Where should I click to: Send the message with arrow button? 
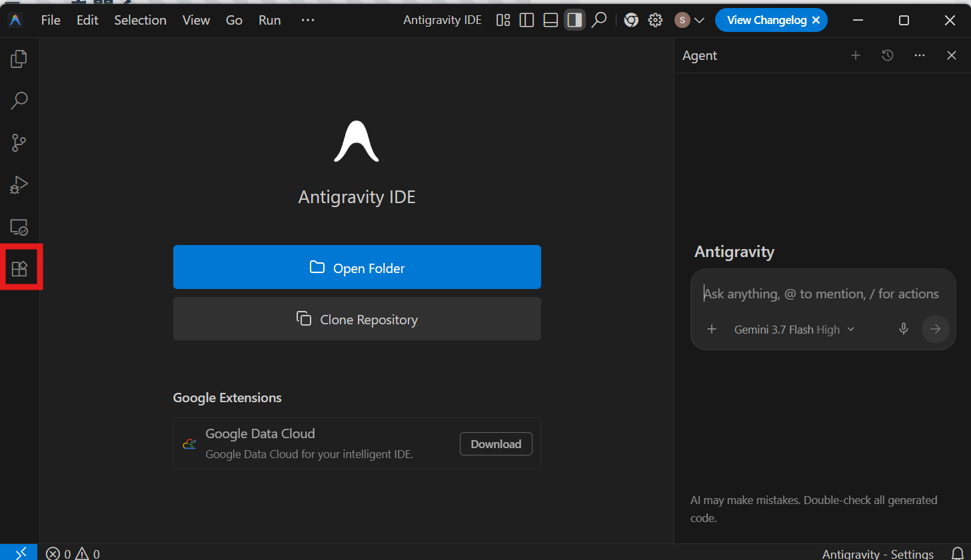click(x=936, y=329)
